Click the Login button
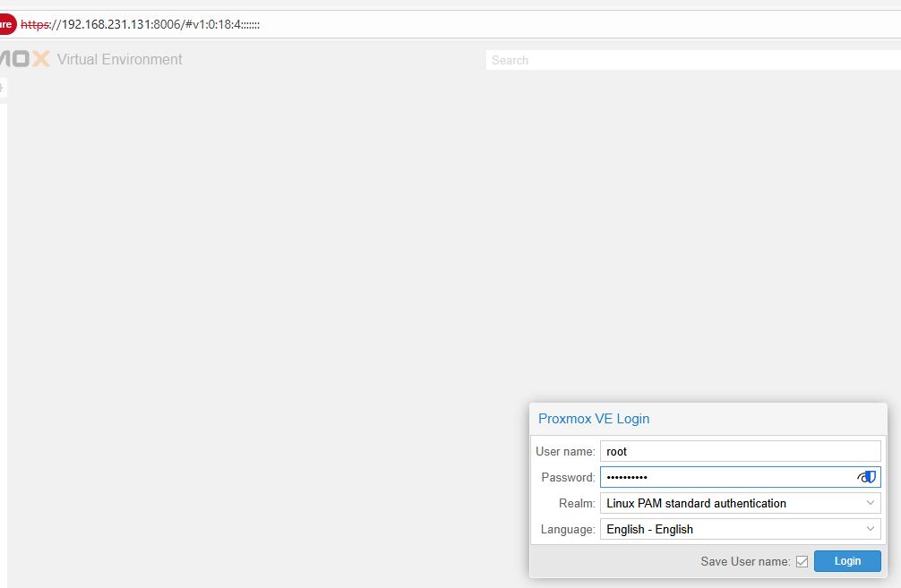Image resolution: width=901 pixels, height=588 pixels. pos(847,561)
